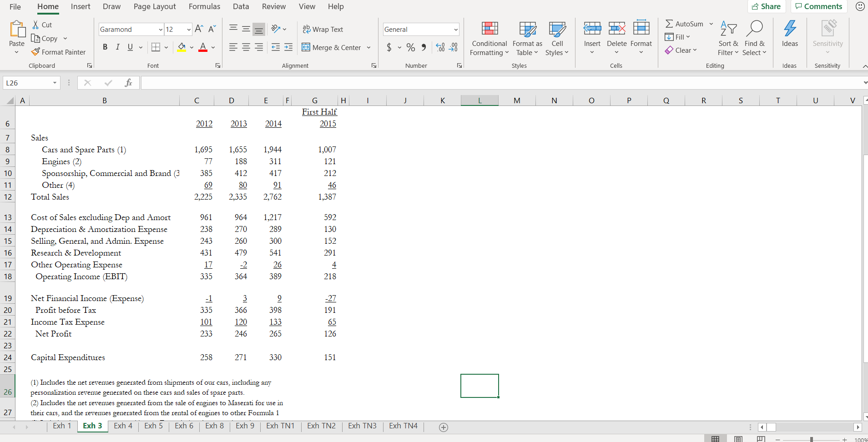Decrease decimal places

(453, 47)
